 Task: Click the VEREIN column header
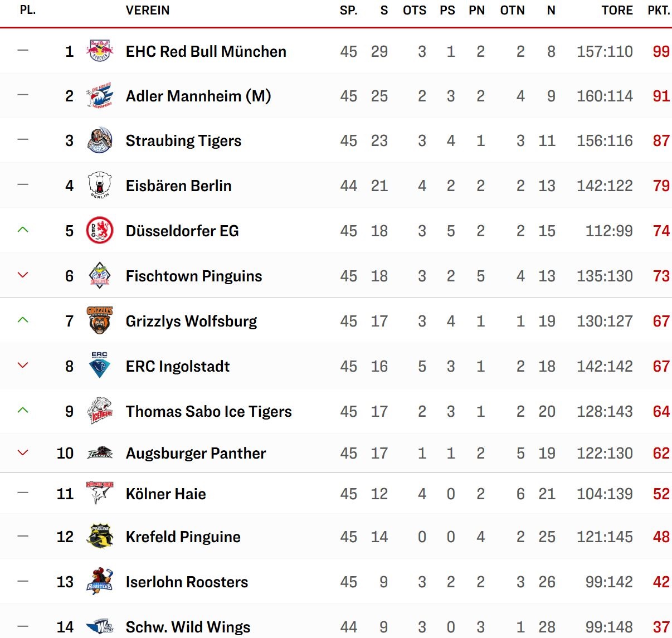pyautogui.click(x=148, y=10)
